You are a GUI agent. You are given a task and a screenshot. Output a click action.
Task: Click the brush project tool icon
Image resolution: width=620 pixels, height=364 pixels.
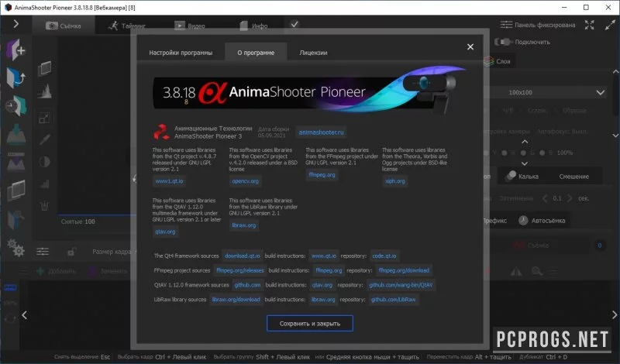tap(16, 220)
